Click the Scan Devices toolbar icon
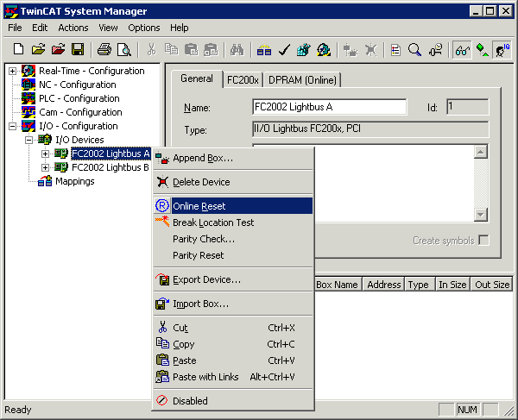Viewport: 518px width, 420px height. 370,50
